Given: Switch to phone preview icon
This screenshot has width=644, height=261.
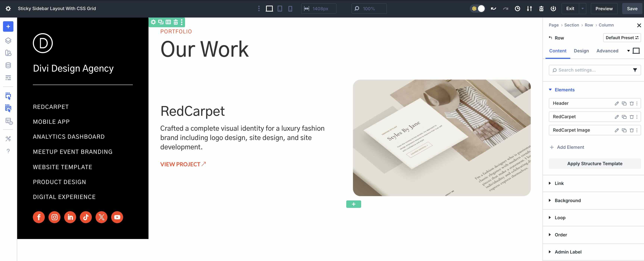Looking at the screenshot, I should (290, 8).
